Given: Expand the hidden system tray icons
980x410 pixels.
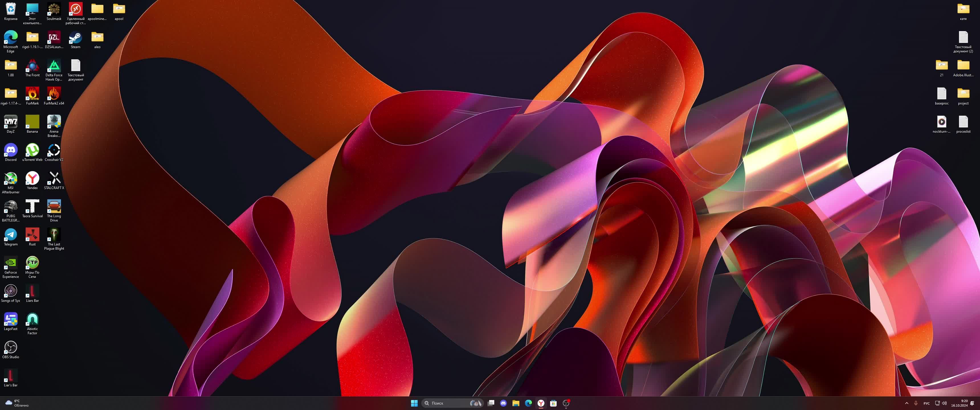Looking at the screenshot, I should (906, 403).
